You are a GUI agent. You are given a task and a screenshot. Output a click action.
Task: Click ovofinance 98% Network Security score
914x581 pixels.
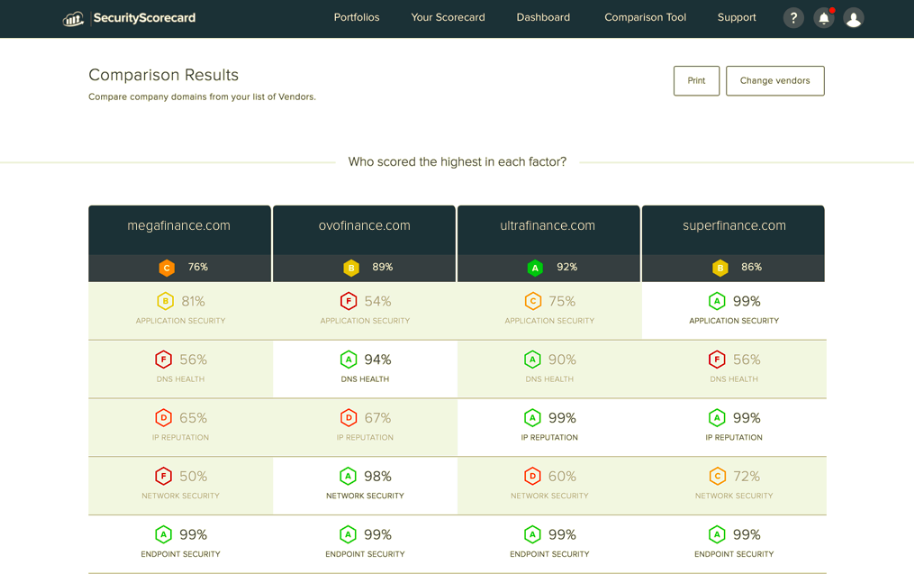pos(378,476)
